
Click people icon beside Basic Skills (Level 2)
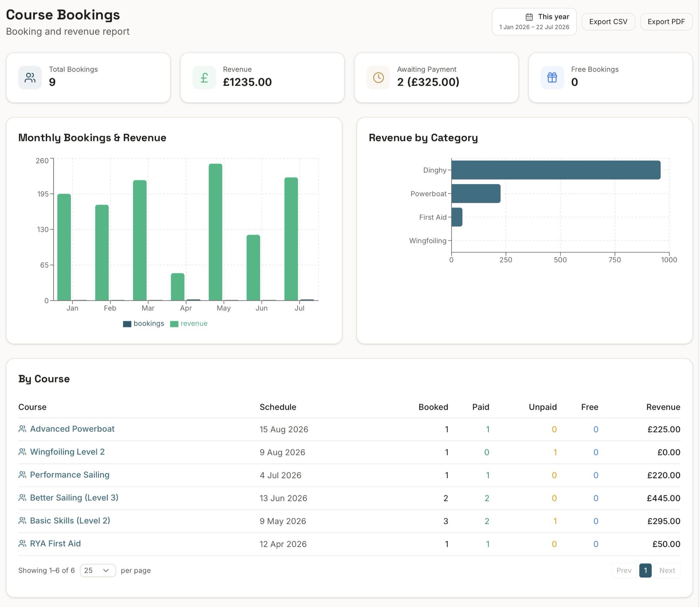(22, 521)
